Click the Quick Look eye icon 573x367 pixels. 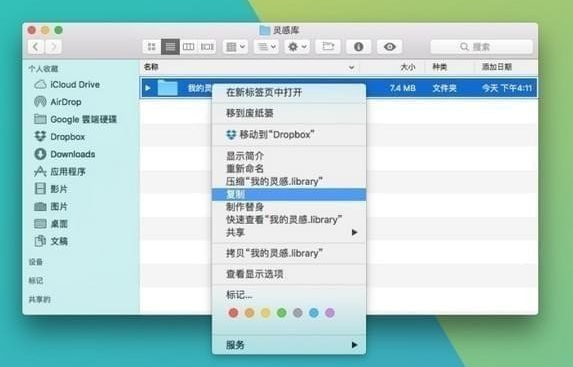pyautogui.click(x=390, y=47)
